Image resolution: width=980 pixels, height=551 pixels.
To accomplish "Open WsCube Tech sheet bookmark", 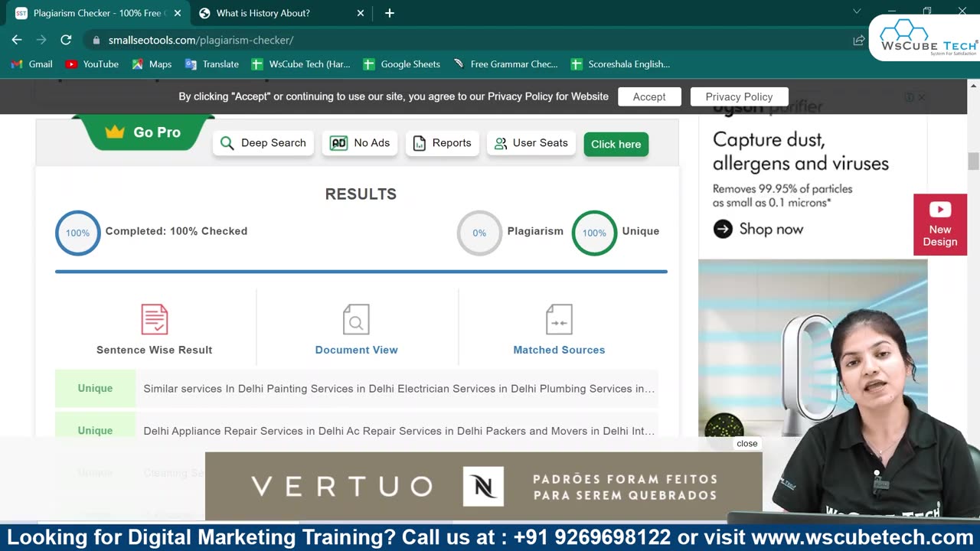I will click(x=301, y=64).
